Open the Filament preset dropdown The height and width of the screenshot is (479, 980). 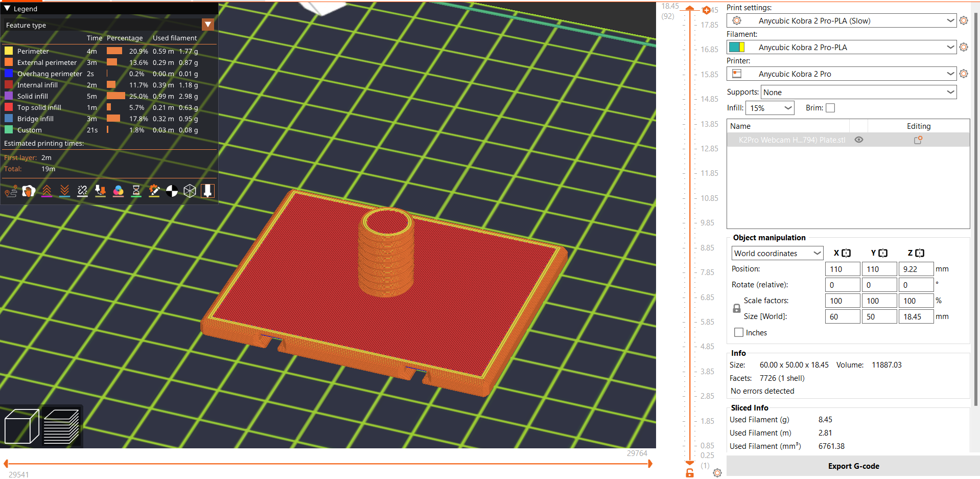pyautogui.click(x=842, y=47)
